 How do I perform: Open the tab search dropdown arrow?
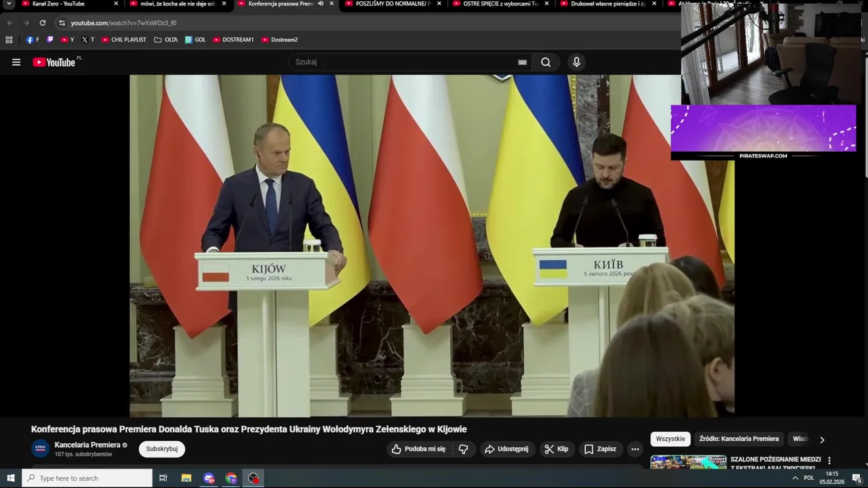point(9,4)
